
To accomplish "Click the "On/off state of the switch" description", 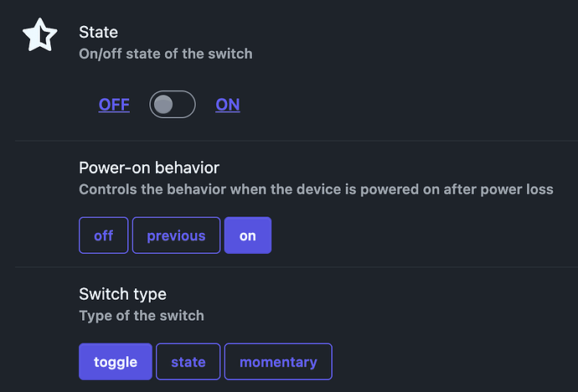I will [x=165, y=54].
